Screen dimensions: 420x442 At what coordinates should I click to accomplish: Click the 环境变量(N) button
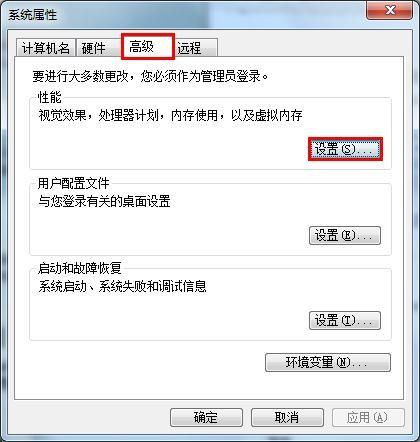pyautogui.click(x=328, y=362)
